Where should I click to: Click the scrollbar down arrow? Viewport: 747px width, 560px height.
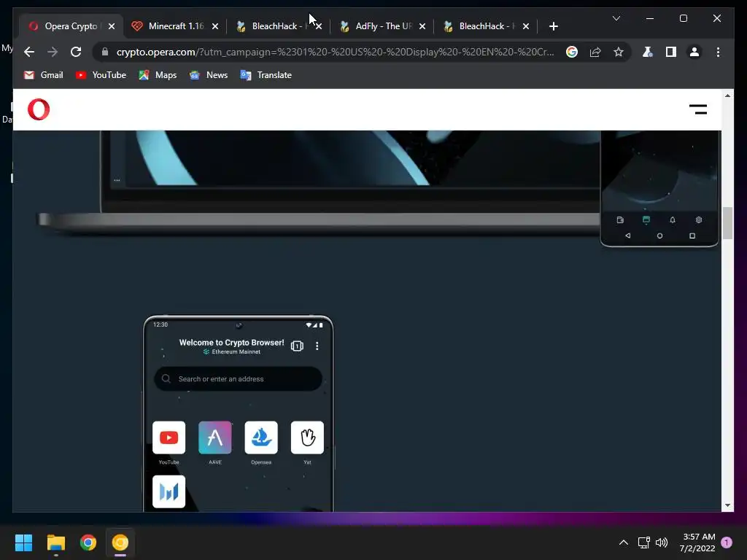click(727, 505)
